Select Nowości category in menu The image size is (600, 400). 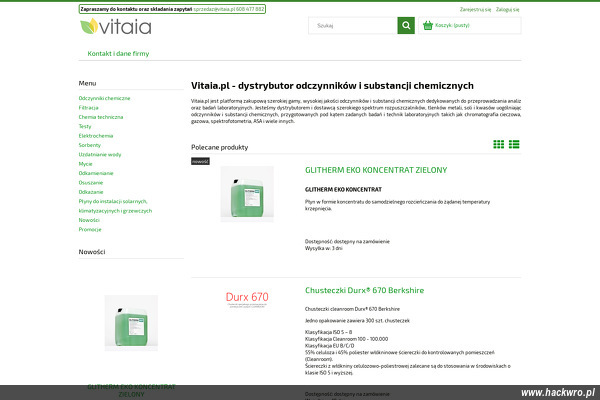coord(89,220)
